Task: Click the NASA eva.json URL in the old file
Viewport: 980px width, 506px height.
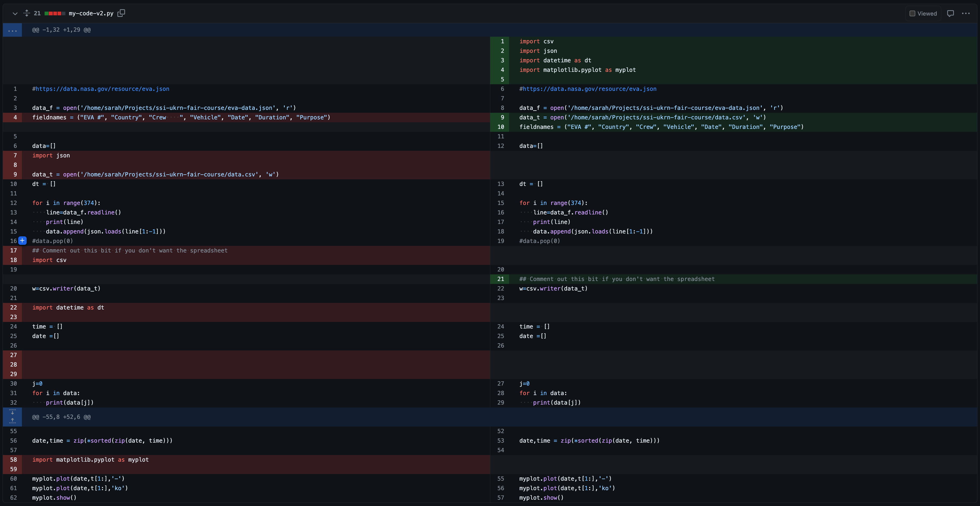Action: 101,89
